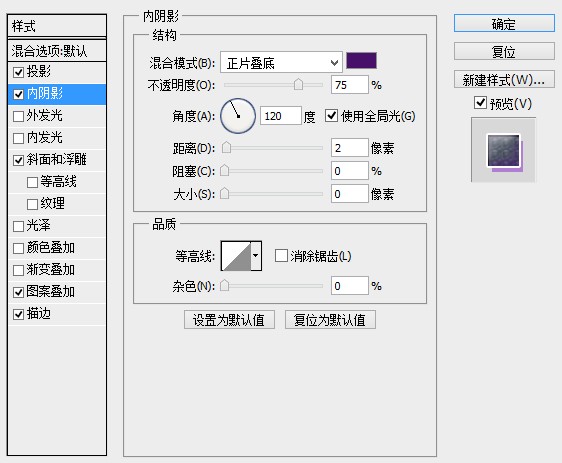Viewport: 562px width, 463px height.
Task: Enable the 纹理 texture checkbox
Action: tap(32, 204)
